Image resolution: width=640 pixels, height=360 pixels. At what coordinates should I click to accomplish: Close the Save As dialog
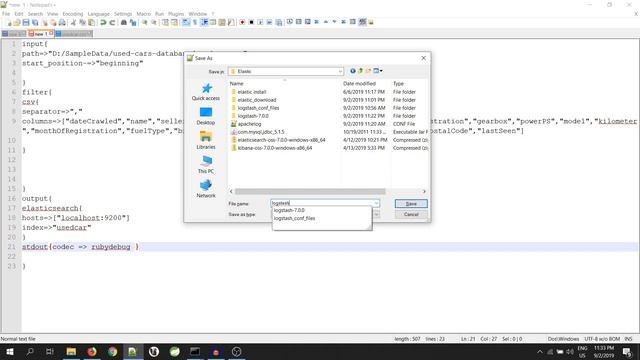click(424, 58)
